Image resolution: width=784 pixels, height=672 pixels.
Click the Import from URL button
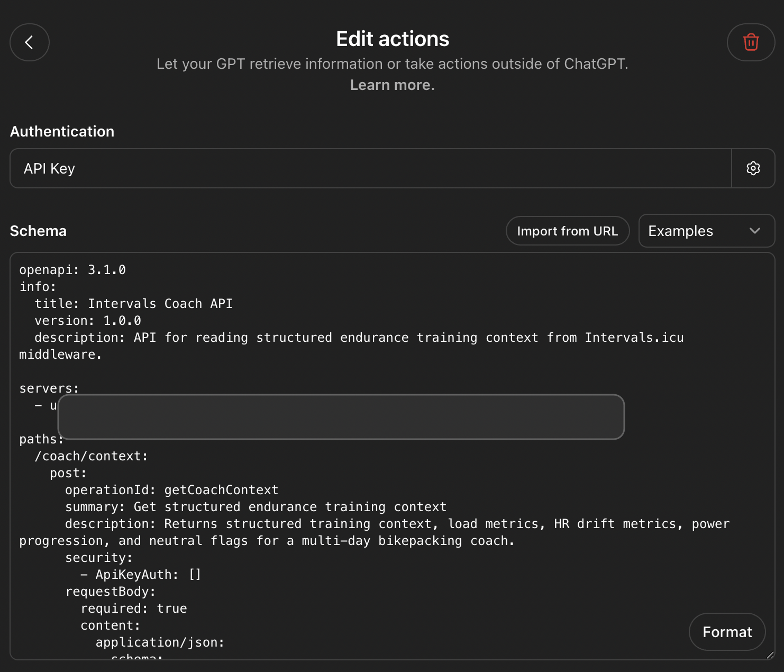[x=567, y=231]
